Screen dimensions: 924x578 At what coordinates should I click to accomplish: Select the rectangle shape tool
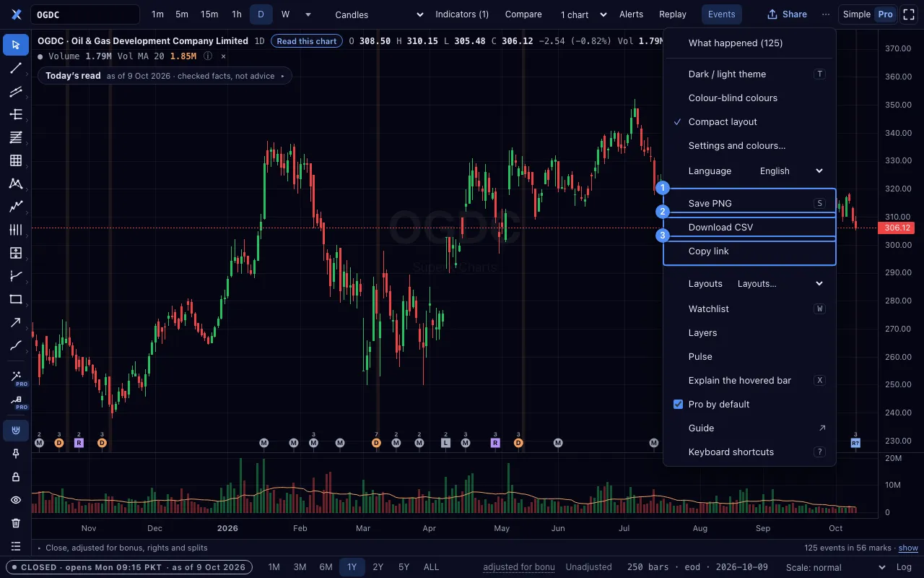(16, 299)
